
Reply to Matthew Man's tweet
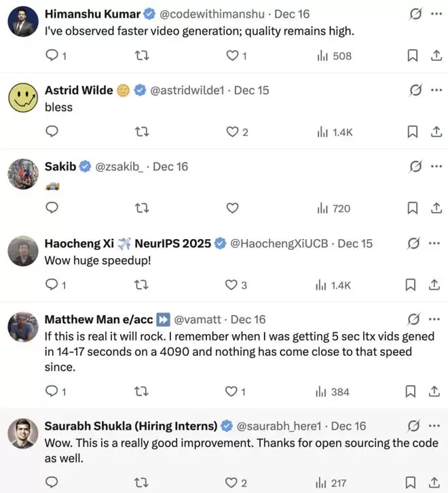53,391
